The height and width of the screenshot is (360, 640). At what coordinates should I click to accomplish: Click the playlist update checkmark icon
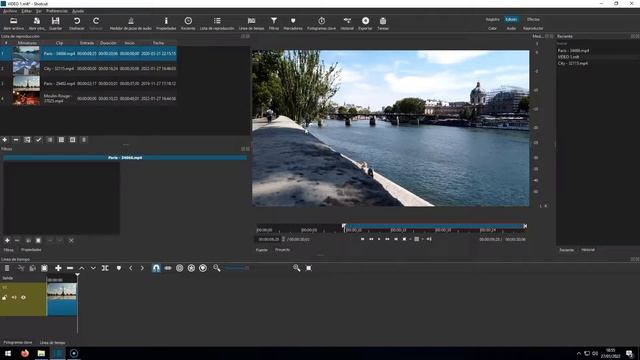pyautogui.click(x=38, y=140)
